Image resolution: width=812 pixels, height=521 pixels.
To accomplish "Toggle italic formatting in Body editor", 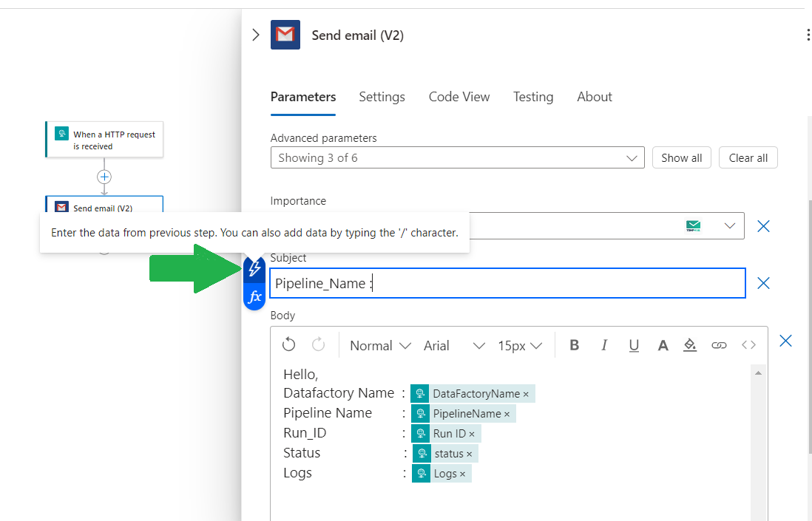I will tap(604, 345).
